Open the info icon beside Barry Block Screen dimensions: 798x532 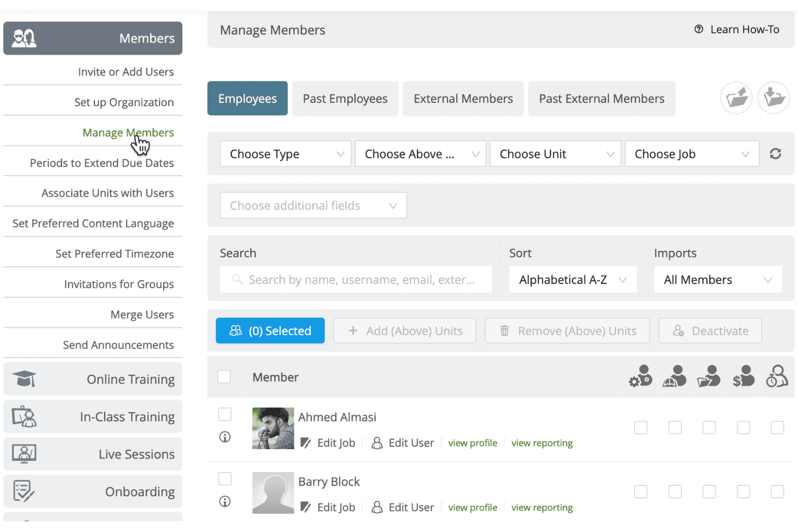click(x=225, y=502)
